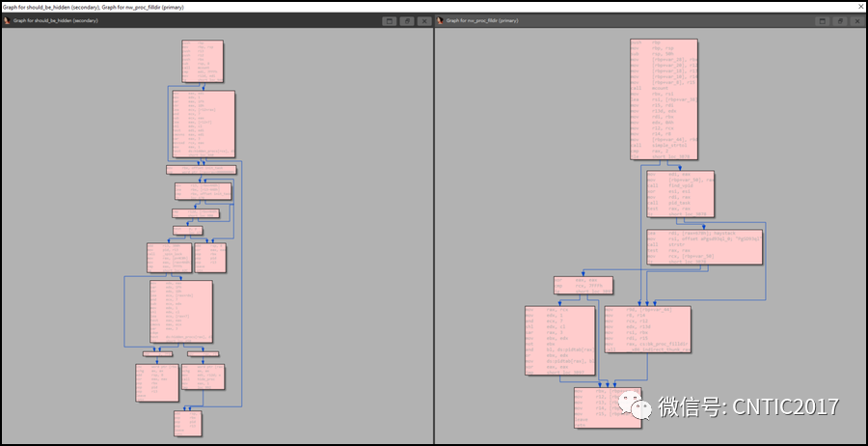Select the node calling strstr
Image resolution: width=868 pixels, height=446 pixels.
pos(704,246)
